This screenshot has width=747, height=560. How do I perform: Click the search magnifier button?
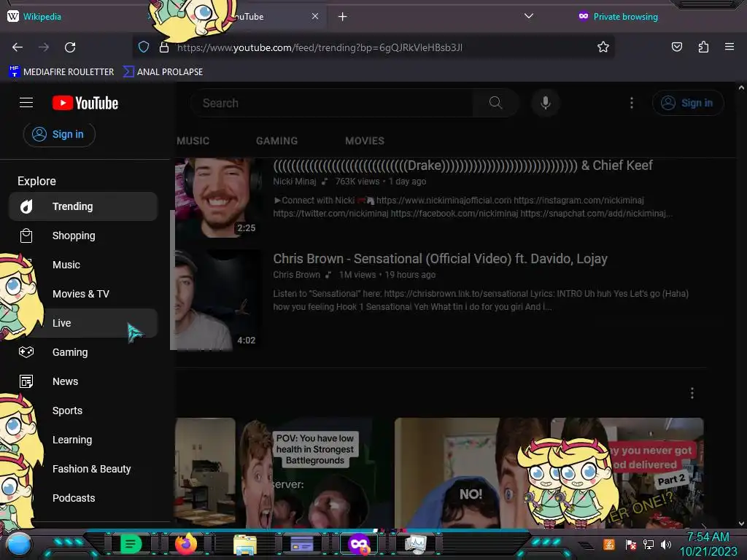tap(495, 103)
